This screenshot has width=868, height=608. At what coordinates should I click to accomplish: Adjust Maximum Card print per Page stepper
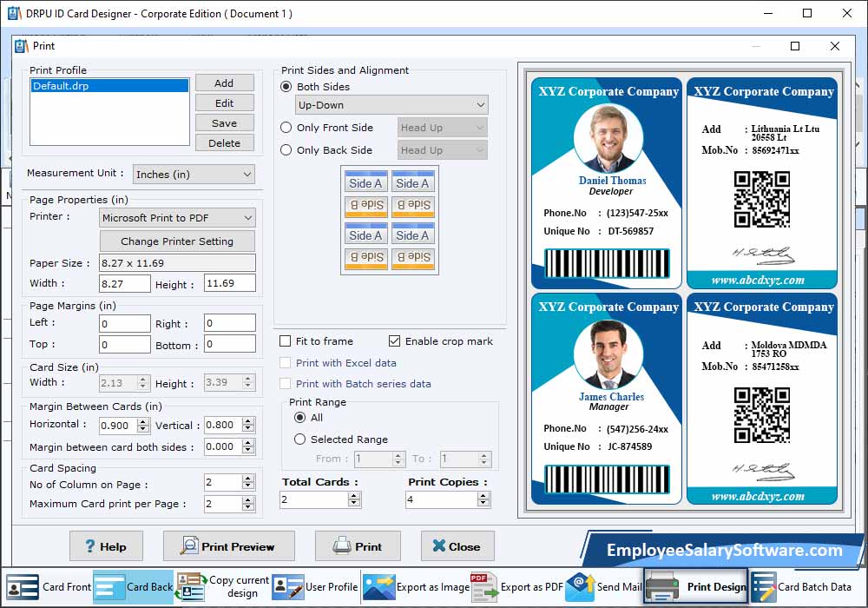click(x=248, y=504)
